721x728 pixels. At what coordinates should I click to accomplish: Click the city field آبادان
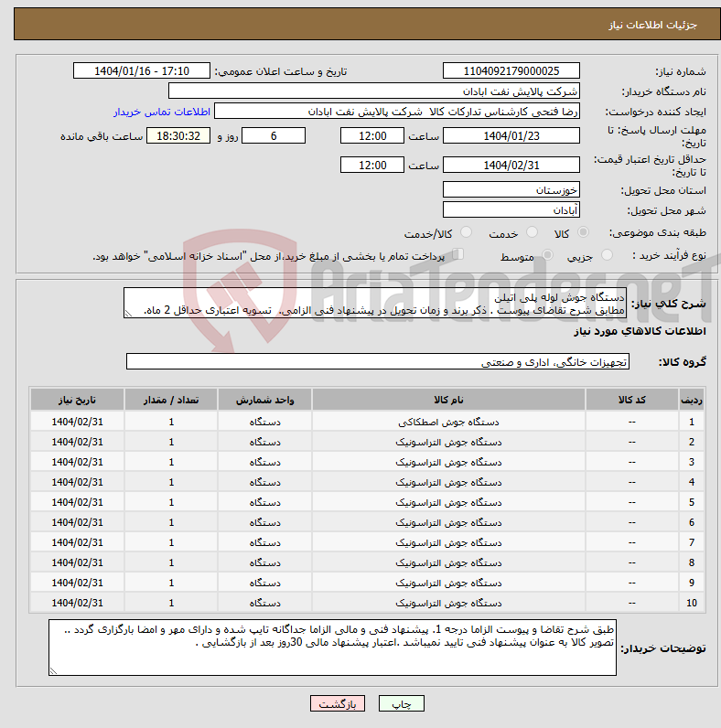pos(511,209)
